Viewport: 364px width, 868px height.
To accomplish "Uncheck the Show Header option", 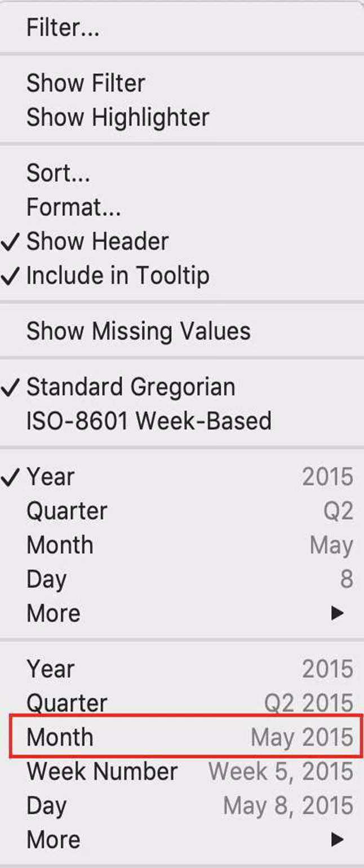I will tap(97, 241).
